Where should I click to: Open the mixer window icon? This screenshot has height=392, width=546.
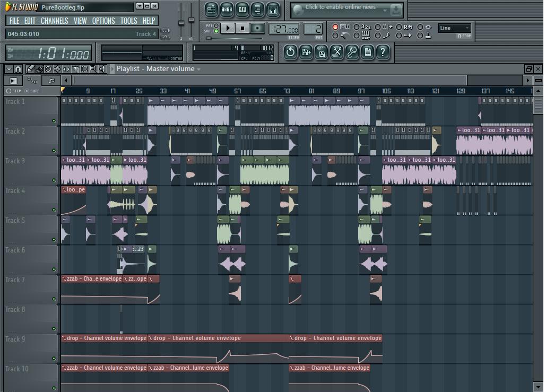click(x=273, y=9)
